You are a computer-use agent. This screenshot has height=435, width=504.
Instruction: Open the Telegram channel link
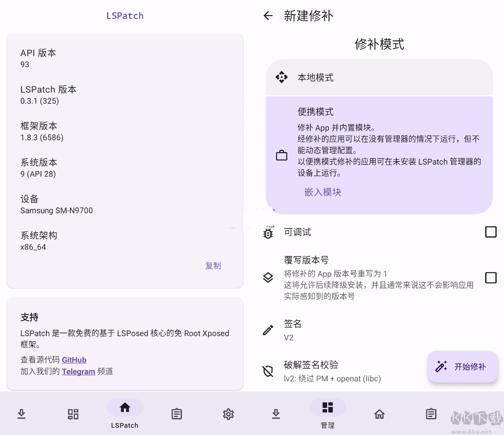point(79,371)
